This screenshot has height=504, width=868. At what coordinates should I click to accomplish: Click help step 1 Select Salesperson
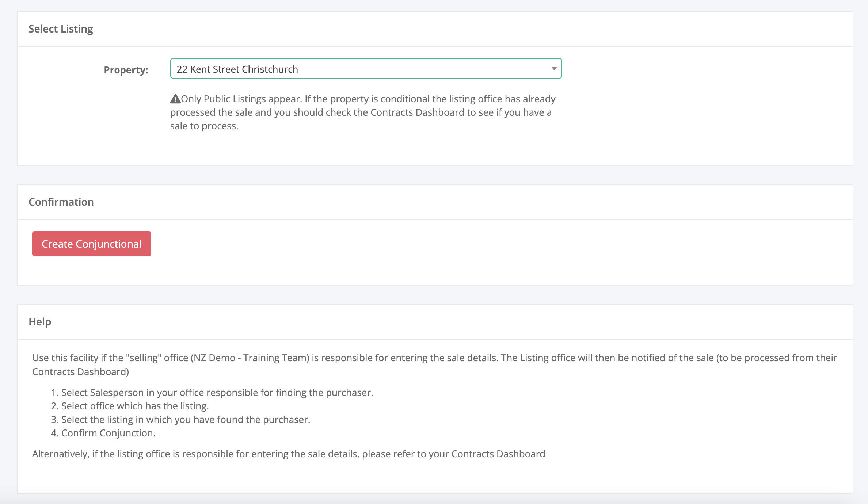pyautogui.click(x=217, y=393)
